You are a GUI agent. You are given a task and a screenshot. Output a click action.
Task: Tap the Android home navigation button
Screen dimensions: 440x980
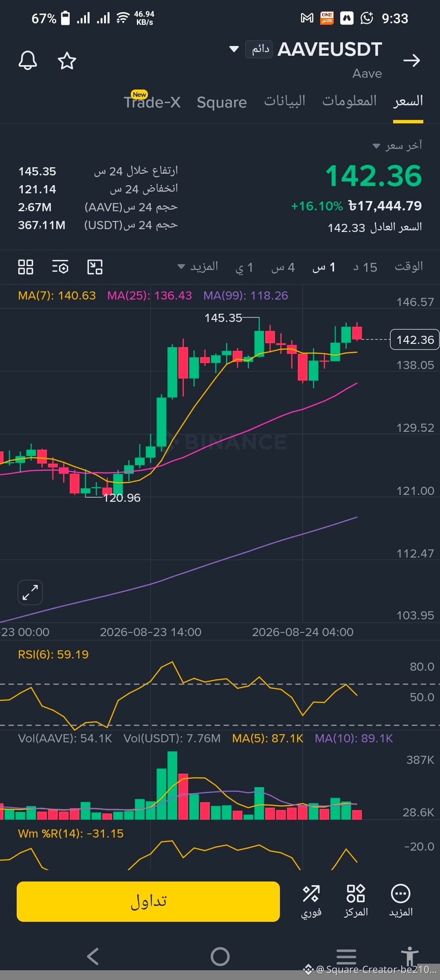click(220, 956)
